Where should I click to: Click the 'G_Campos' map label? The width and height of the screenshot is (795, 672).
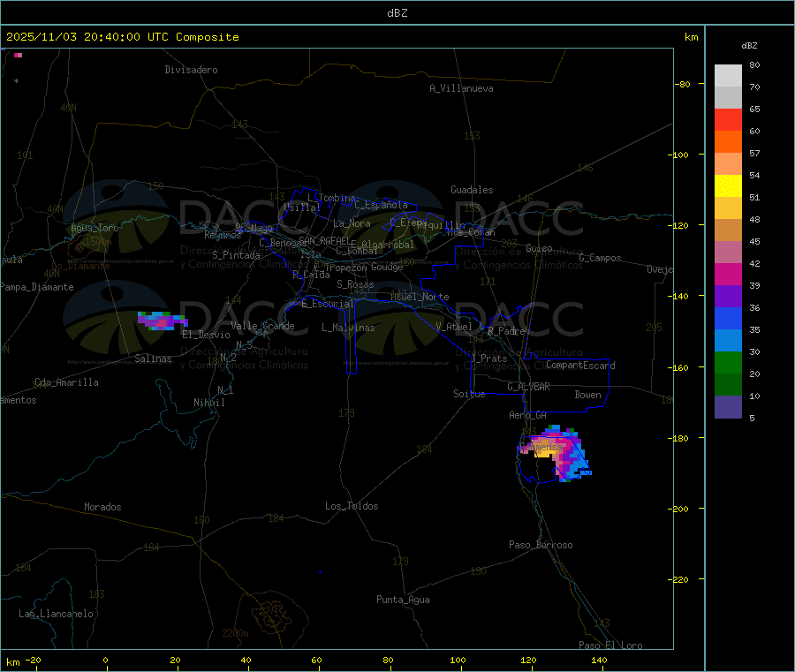click(x=601, y=258)
